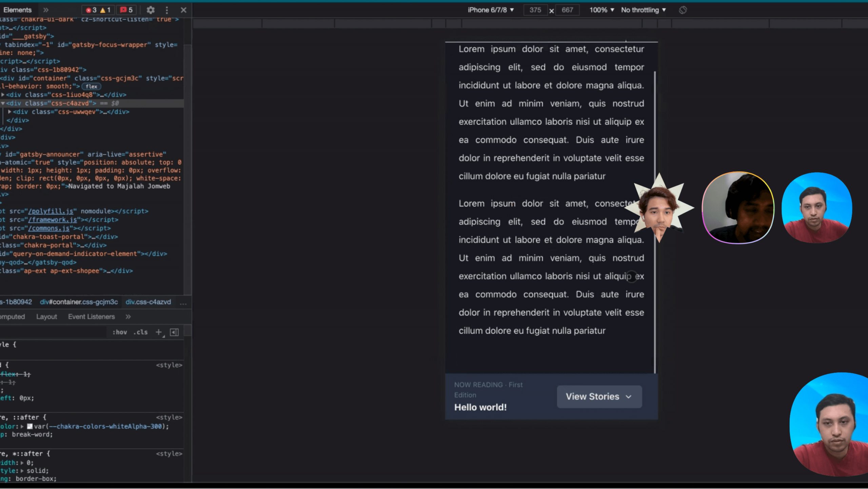This screenshot has height=489, width=868.
Task: Open console warnings count badge
Action: pyautogui.click(x=105, y=10)
